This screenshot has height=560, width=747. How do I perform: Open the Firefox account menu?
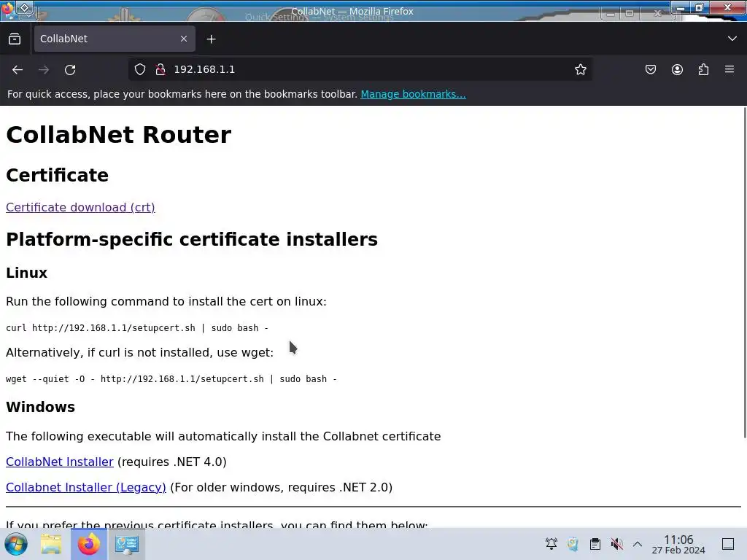677,69
